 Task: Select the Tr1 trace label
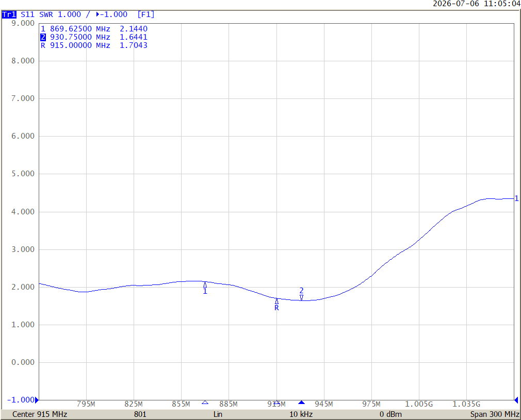pyautogui.click(x=9, y=14)
